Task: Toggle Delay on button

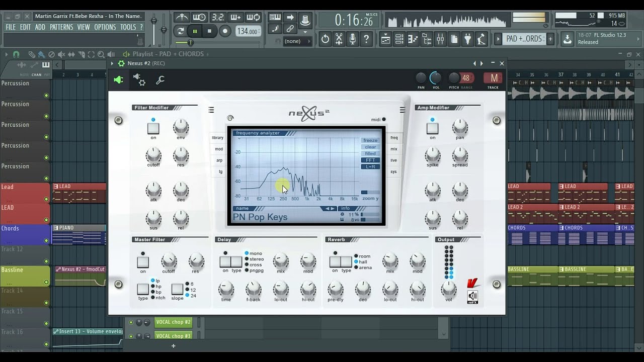Action: coord(225,261)
